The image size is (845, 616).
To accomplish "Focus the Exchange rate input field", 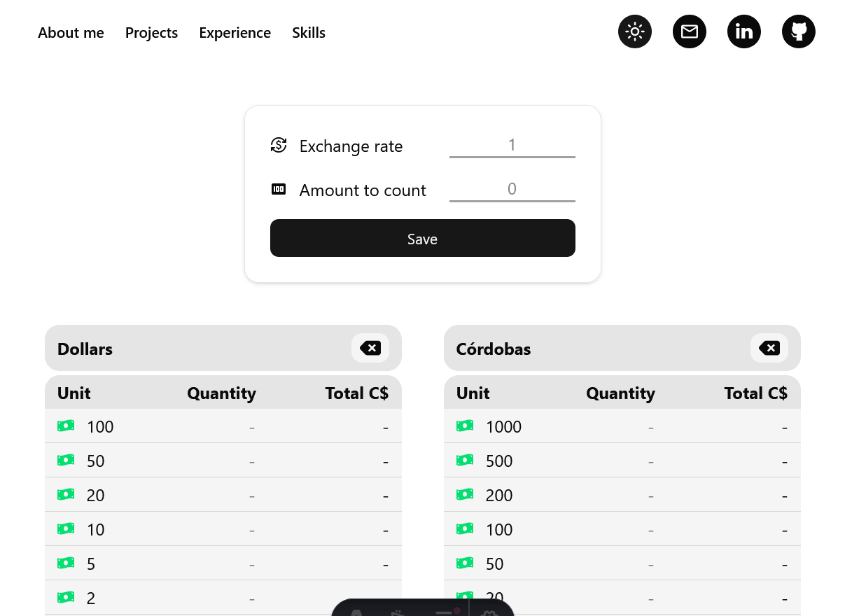I will coord(512,146).
